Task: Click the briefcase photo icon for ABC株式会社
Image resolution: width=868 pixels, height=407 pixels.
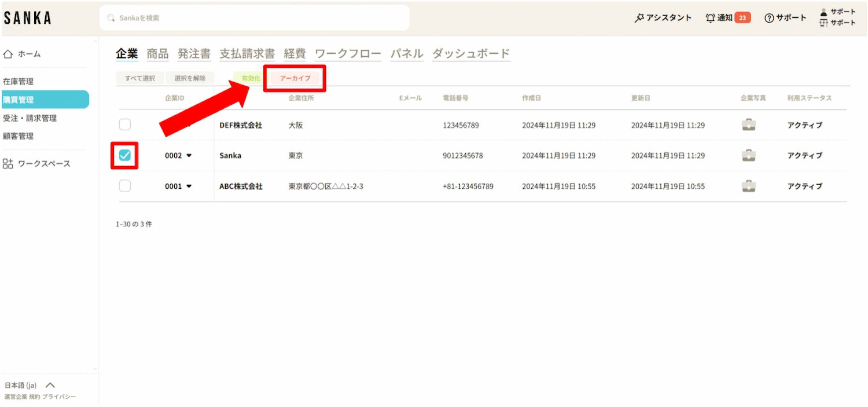Action: [x=748, y=186]
